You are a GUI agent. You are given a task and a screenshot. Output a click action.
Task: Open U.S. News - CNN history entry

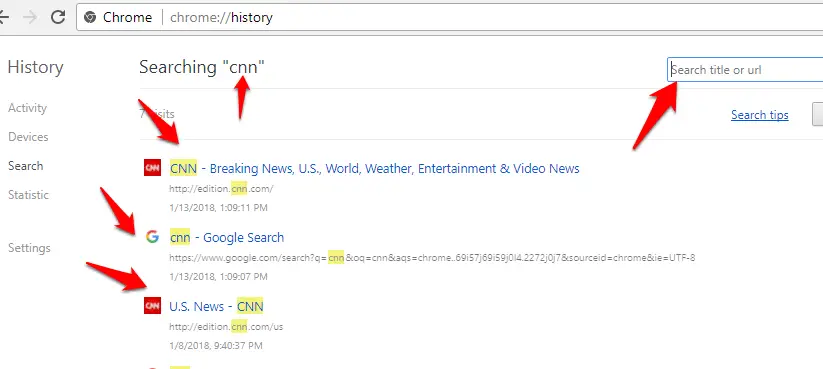[x=216, y=306]
